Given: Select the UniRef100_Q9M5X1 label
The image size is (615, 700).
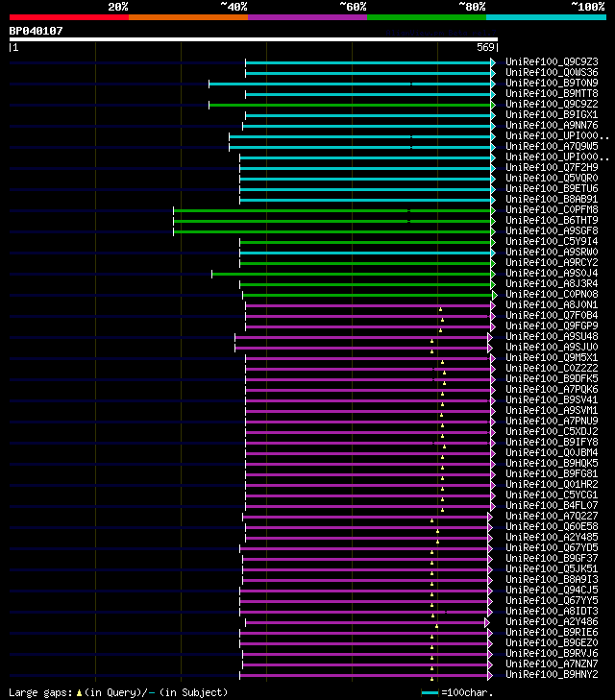Looking at the screenshot, I should click(552, 357).
